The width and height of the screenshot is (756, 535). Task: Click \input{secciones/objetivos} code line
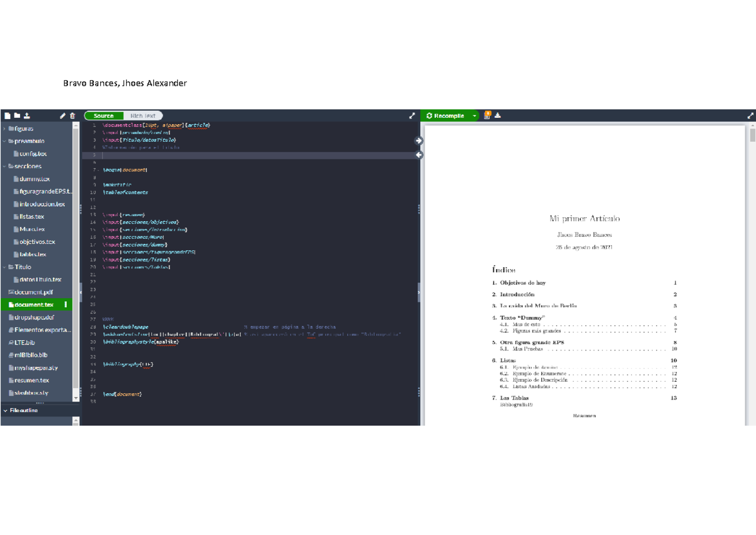[140, 222]
